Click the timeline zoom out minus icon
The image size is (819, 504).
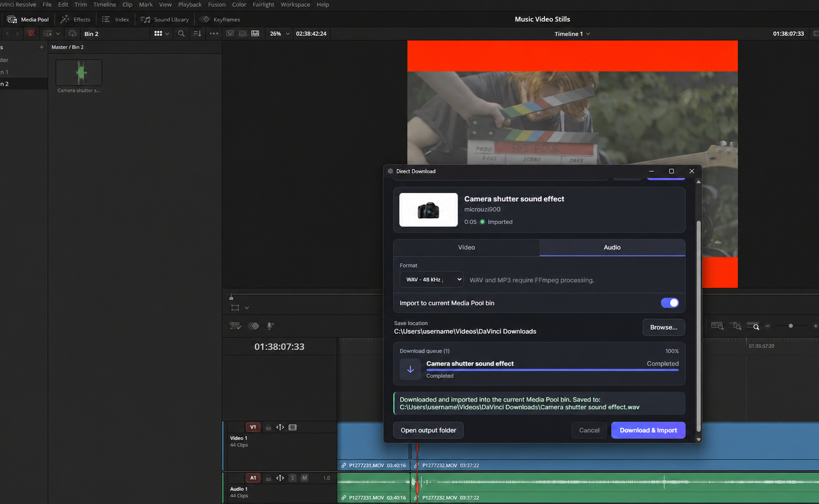pyautogui.click(x=768, y=326)
